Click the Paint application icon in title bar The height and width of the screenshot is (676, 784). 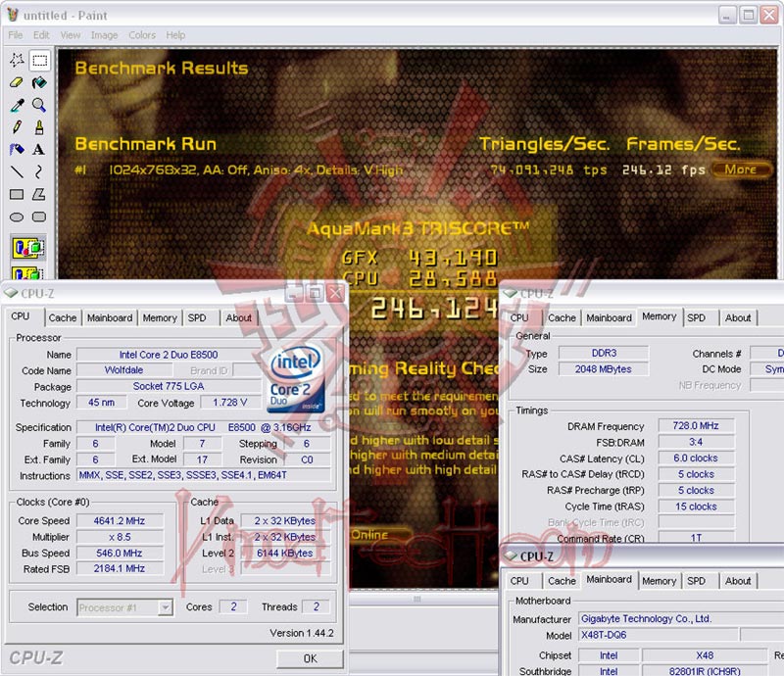13,15
